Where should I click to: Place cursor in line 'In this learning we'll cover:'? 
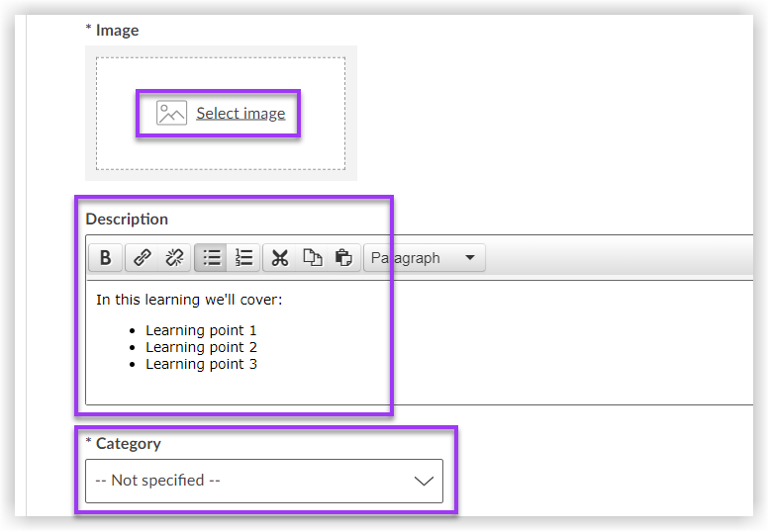[189, 300]
